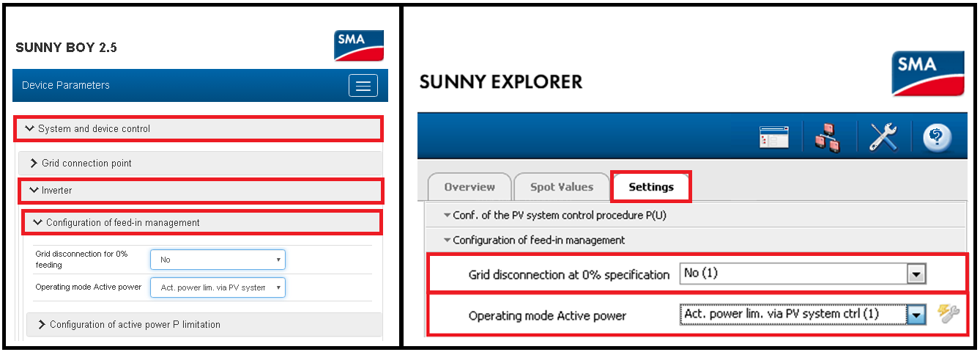Click the lightning wrench icon beside Operating mode
This screenshot has height=352, width=980.
tap(948, 315)
